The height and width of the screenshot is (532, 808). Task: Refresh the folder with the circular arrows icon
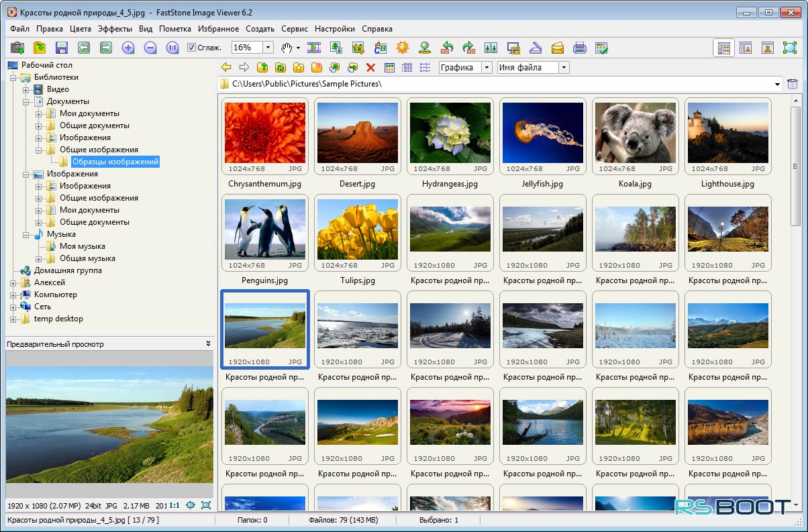coord(281,67)
